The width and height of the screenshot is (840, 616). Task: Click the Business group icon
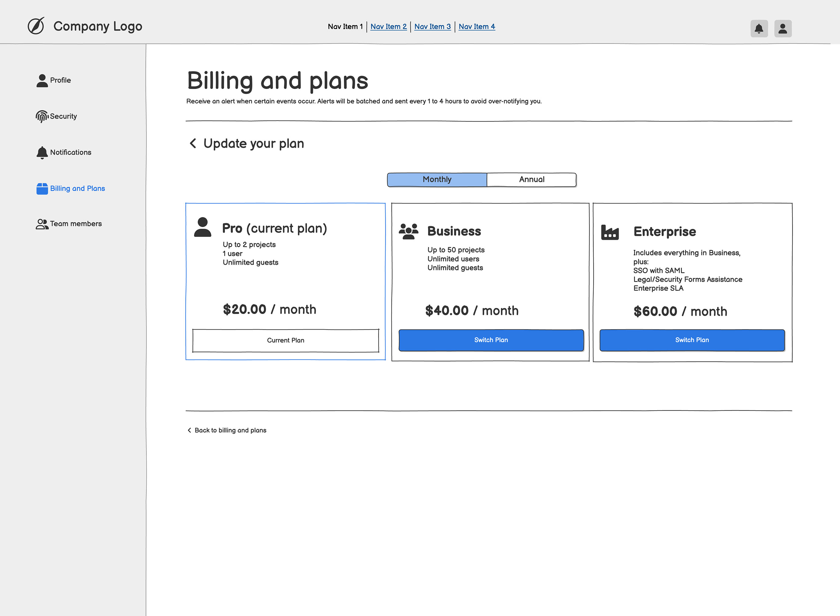(408, 232)
